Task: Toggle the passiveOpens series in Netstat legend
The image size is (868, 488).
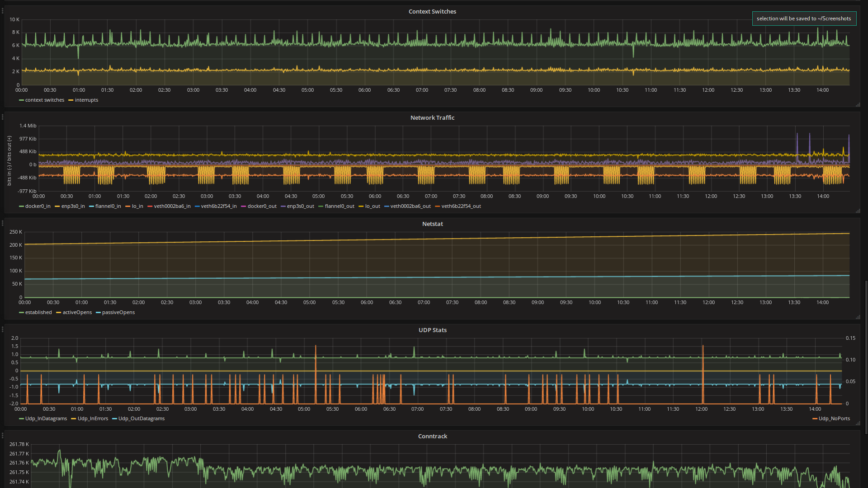Action: (118, 313)
